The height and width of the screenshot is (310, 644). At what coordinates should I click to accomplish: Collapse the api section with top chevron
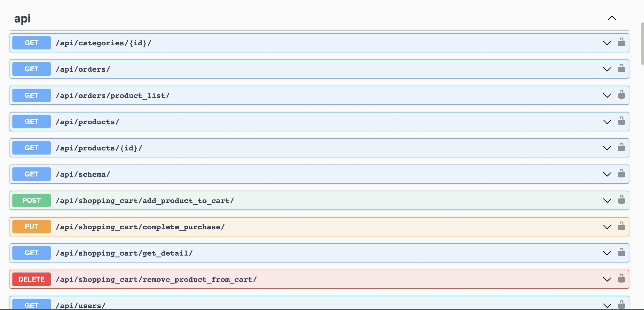612,18
